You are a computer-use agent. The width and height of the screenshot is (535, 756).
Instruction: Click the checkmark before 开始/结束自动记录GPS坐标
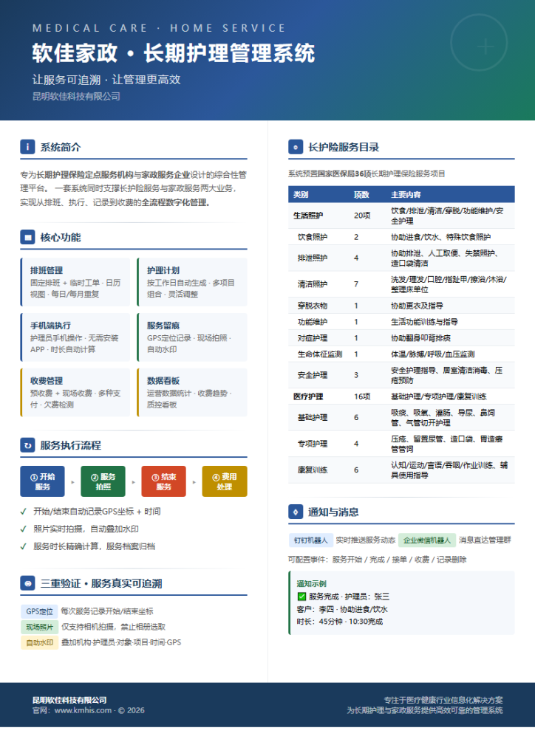click(x=23, y=512)
